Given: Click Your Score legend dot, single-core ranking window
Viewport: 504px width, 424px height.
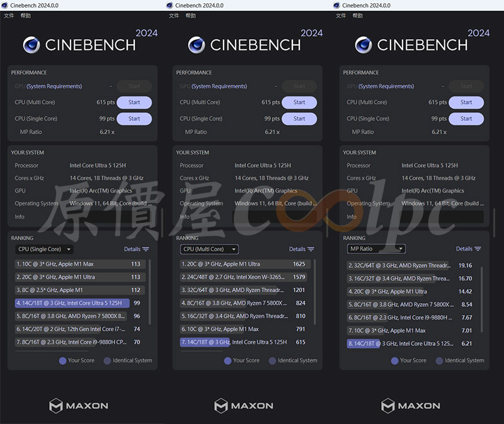Looking at the screenshot, I should (62, 360).
